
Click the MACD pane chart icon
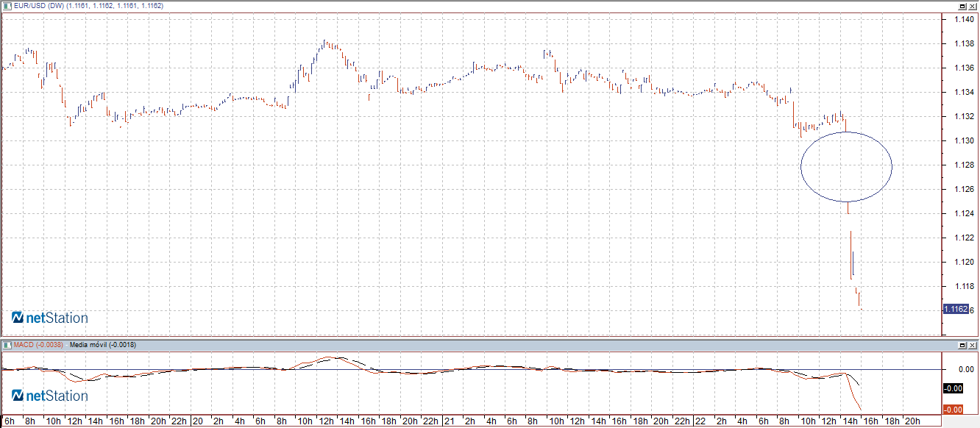[x=6, y=345]
